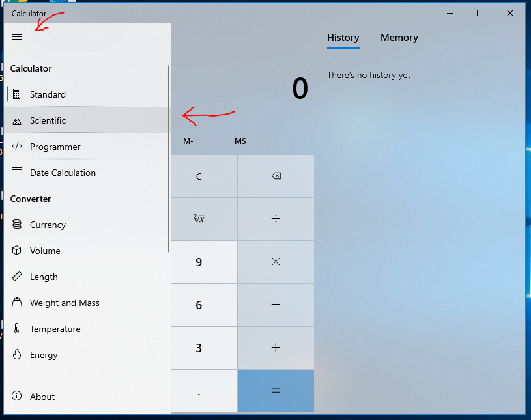Open the About page
The height and width of the screenshot is (420, 531).
pos(87,397)
